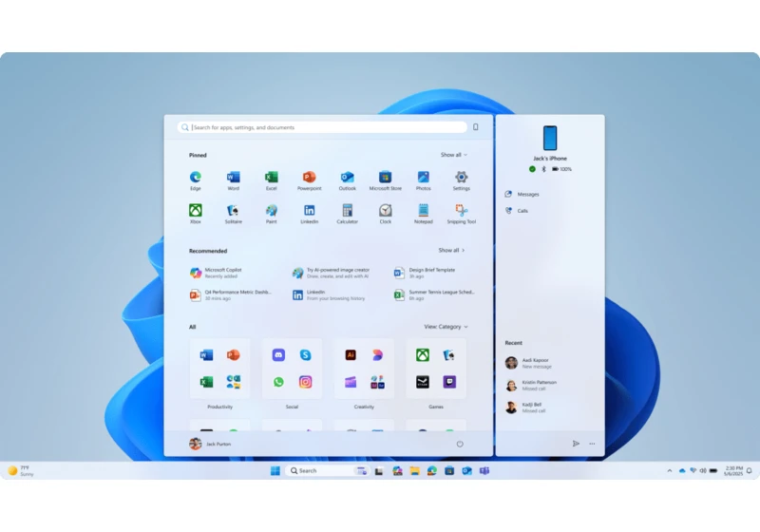Open the Productivity category folder
Screen dimensions: 760x532
click(x=219, y=369)
